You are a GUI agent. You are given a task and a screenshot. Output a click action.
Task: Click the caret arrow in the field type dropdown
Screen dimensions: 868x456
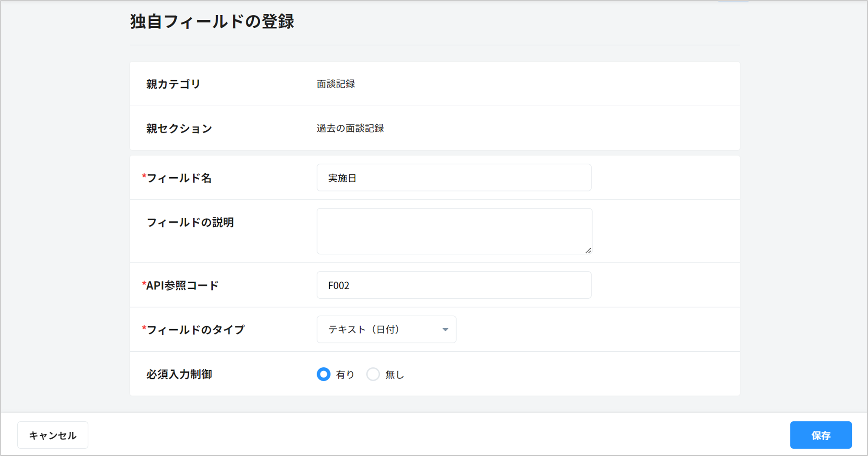point(445,330)
